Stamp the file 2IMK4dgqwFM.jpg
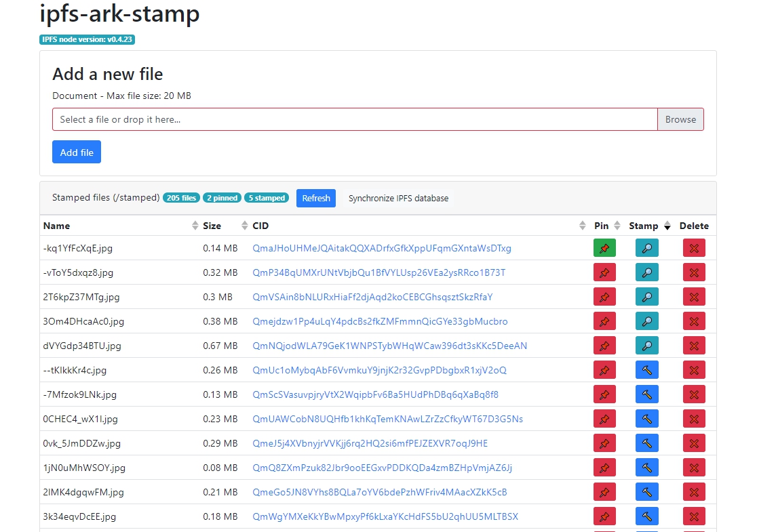The height and width of the screenshot is (532, 757). [x=647, y=492]
